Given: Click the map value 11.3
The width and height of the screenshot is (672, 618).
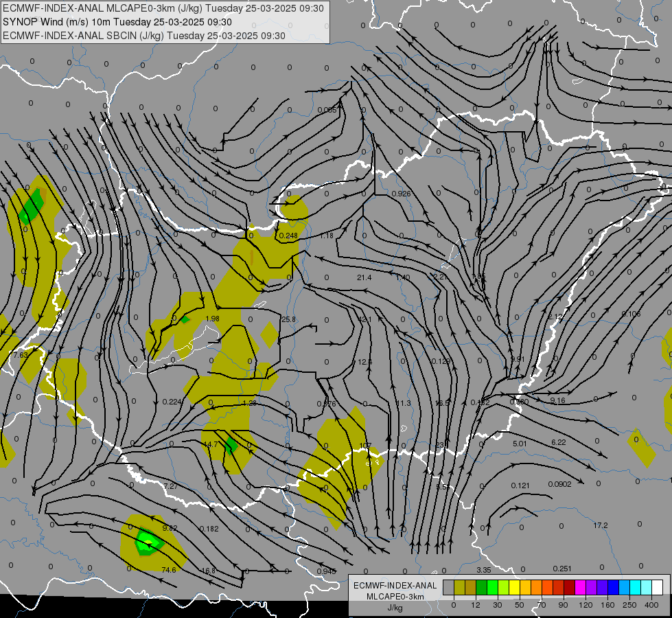Looking at the screenshot, I should click(404, 403).
